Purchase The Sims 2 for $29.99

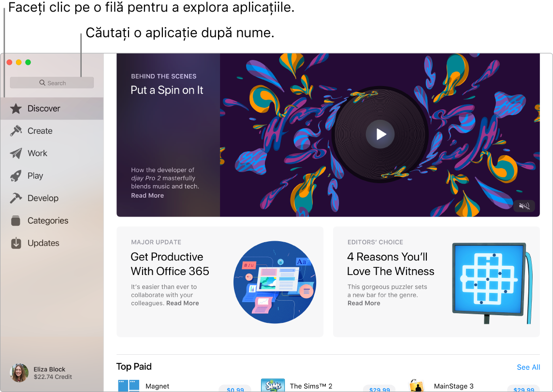(379, 389)
